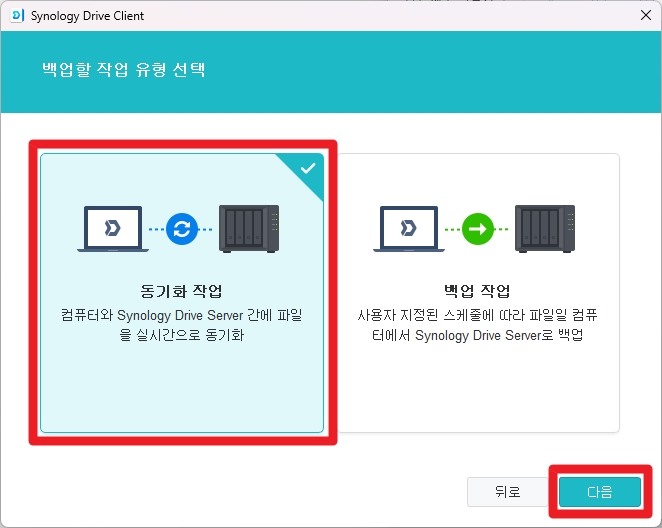Click the laptop icon in 백업 작업 card
Image resolution: width=662 pixels, height=528 pixels.
(x=409, y=229)
